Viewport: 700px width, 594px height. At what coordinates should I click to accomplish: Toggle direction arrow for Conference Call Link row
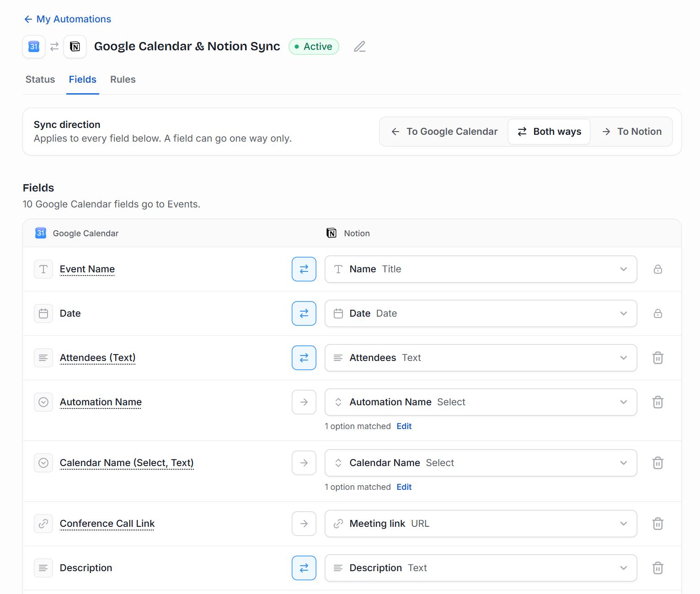click(x=304, y=524)
